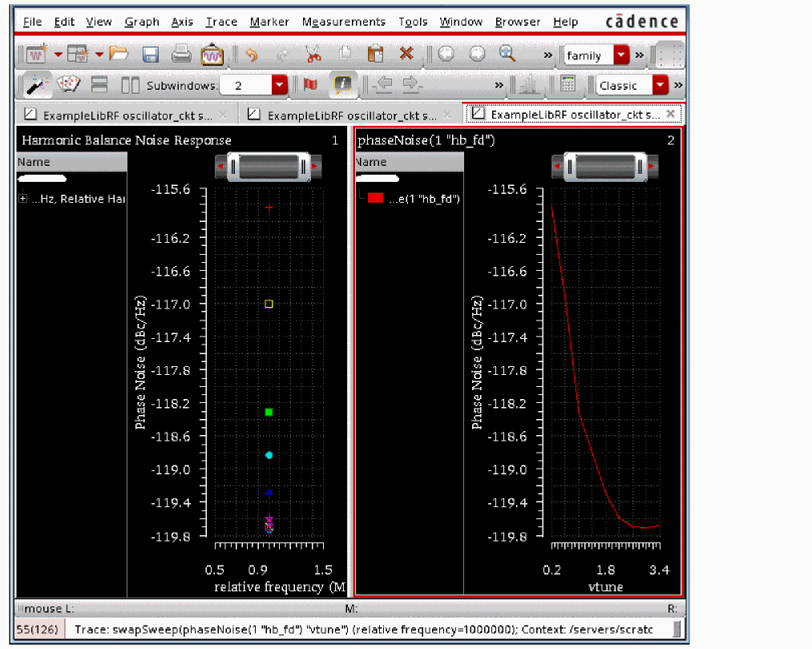Image resolution: width=812 pixels, height=649 pixels.
Task: Expand the Relative Harmonic tree item
Action: [23, 199]
